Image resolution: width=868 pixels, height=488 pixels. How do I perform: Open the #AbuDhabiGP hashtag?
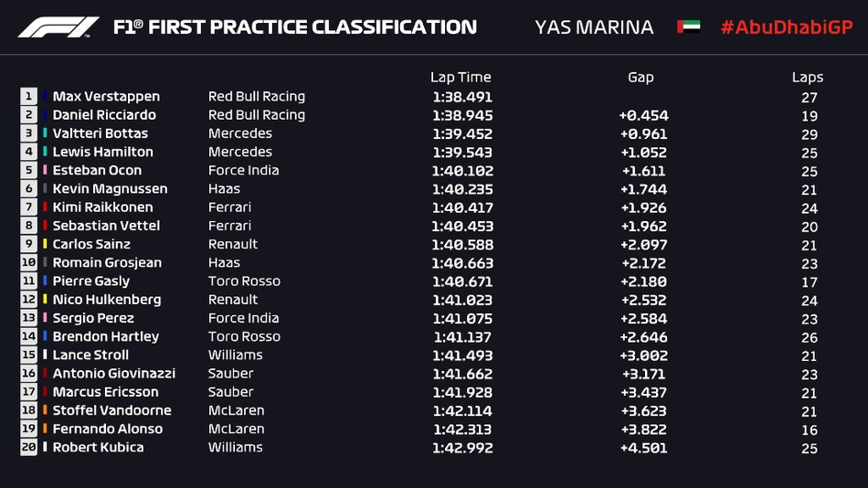(x=787, y=27)
